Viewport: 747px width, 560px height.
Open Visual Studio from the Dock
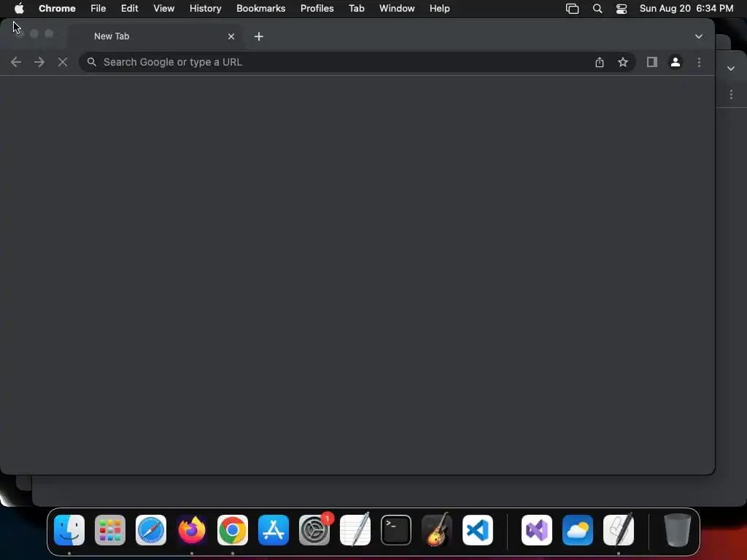(x=537, y=530)
